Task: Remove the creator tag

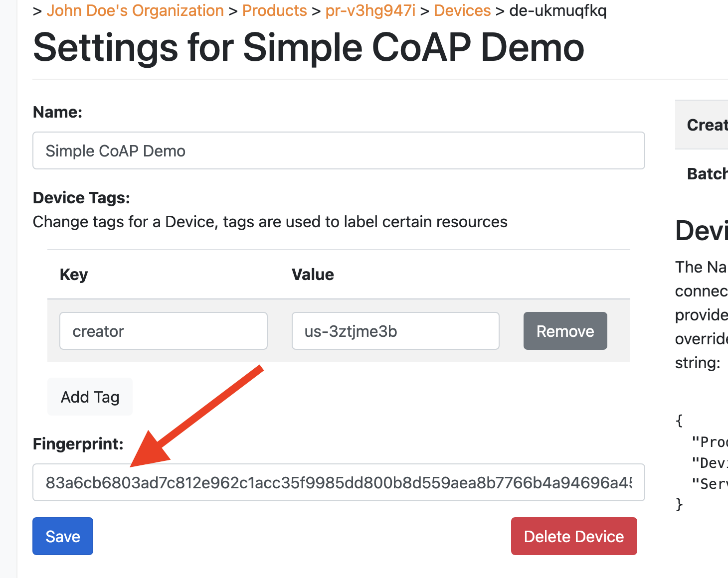Action: (x=565, y=331)
